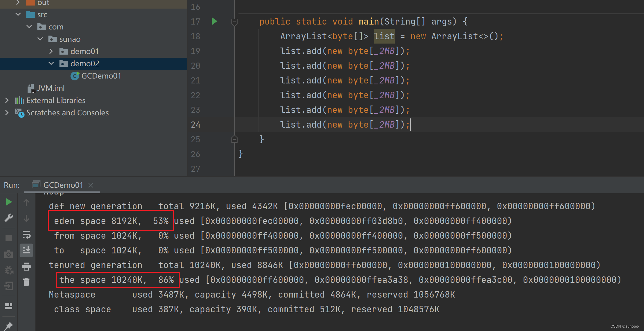644x331 pixels.
Task: Click line number 18 in gutter
Action: [x=196, y=36]
